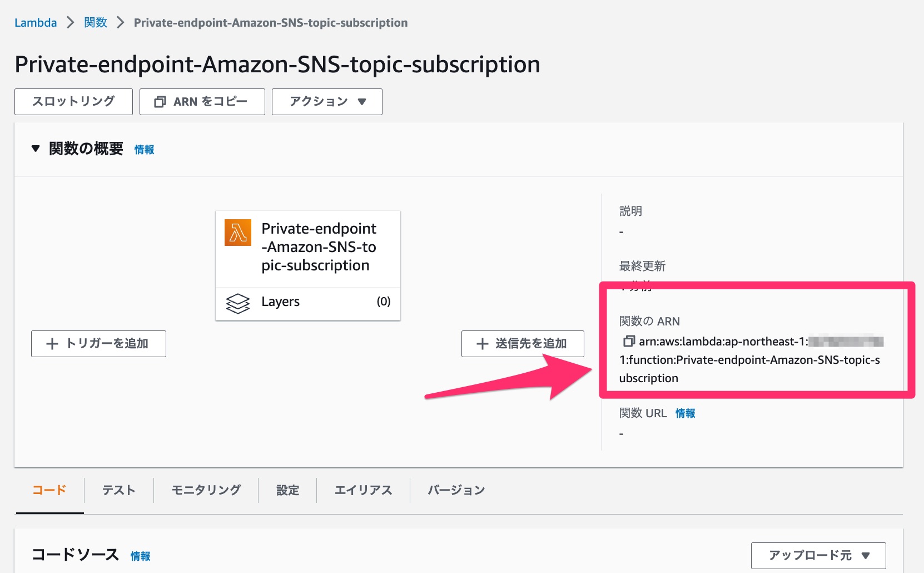Click the ARN をコピー button
924x573 pixels.
202,101
